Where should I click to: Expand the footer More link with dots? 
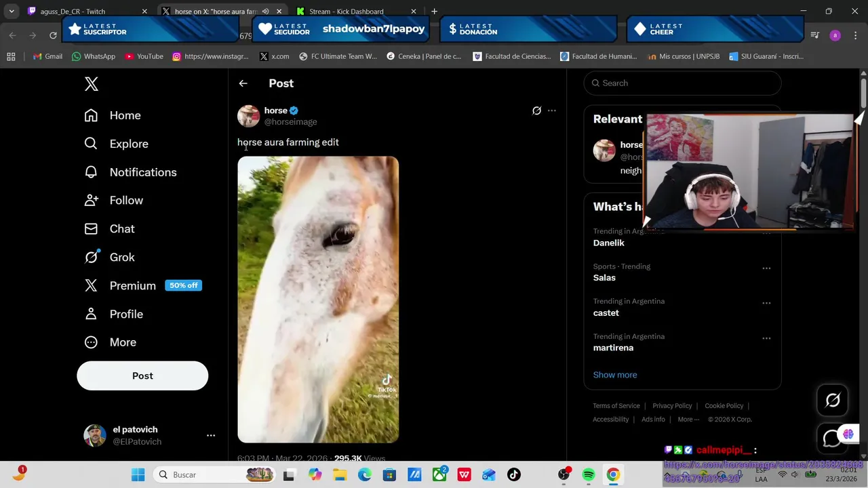click(x=688, y=420)
